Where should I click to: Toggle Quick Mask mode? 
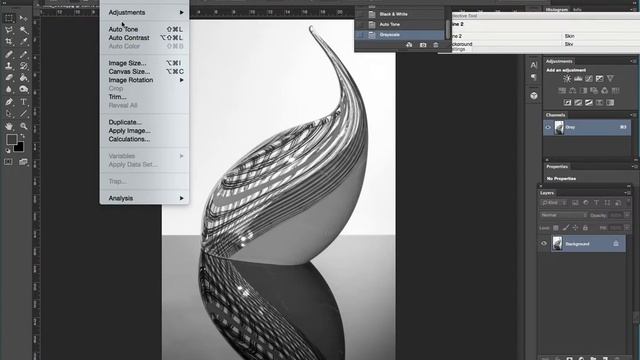(8, 162)
